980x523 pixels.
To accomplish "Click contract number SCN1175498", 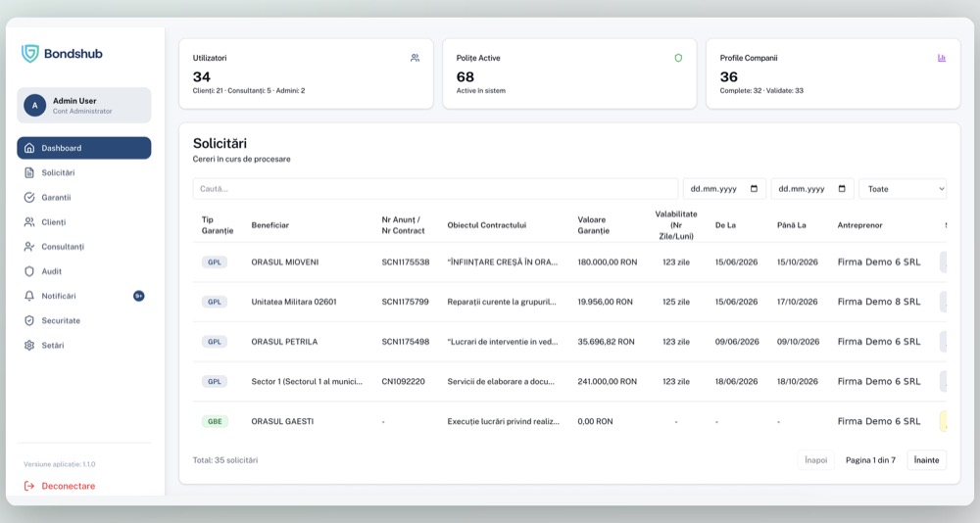I will [x=406, y=342].
